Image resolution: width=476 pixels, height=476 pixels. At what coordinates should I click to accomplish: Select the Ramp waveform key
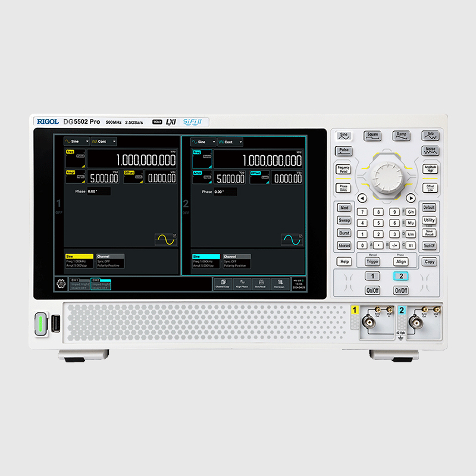[x=401, y=136]
